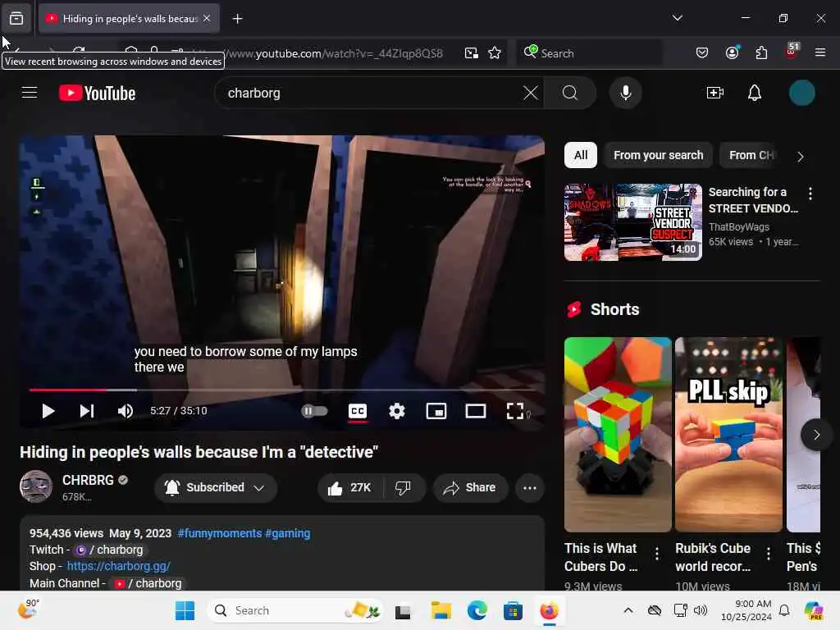
Task: Open Firefox View recent browsing button
Action: tap(16, 18)
